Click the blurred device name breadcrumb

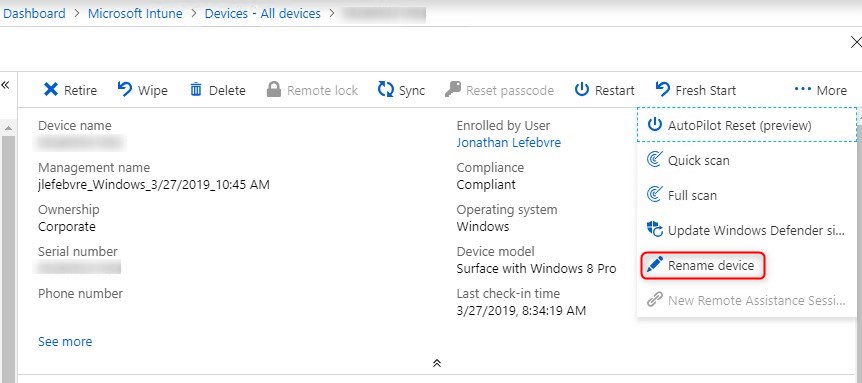click(x=383, y=13)
